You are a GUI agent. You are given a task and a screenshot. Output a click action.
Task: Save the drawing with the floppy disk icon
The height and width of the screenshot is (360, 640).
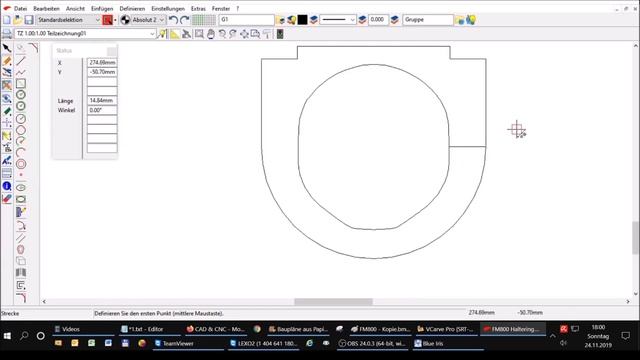[x=29, y=20]
